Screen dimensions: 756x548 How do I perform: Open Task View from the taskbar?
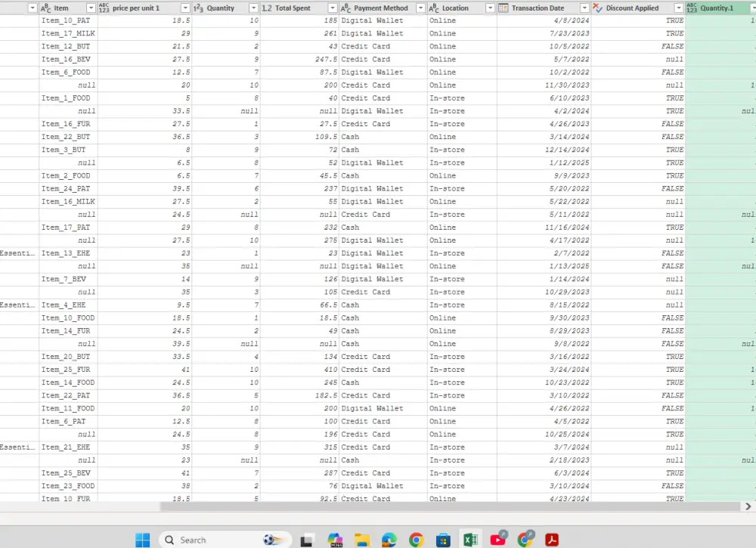tap(306, 540)
